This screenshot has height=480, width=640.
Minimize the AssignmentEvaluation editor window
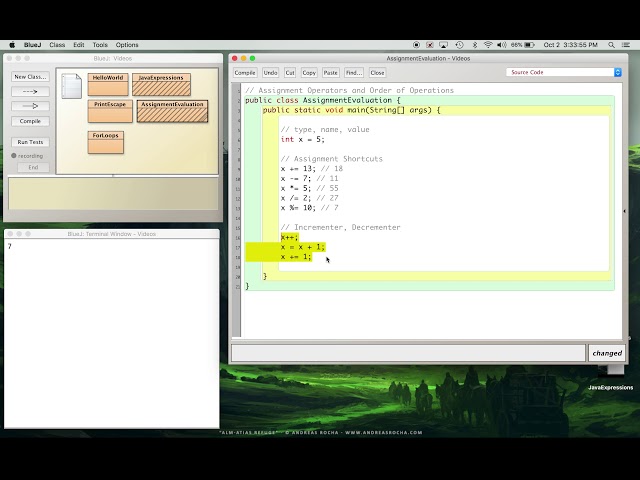(x=243, y=58)
